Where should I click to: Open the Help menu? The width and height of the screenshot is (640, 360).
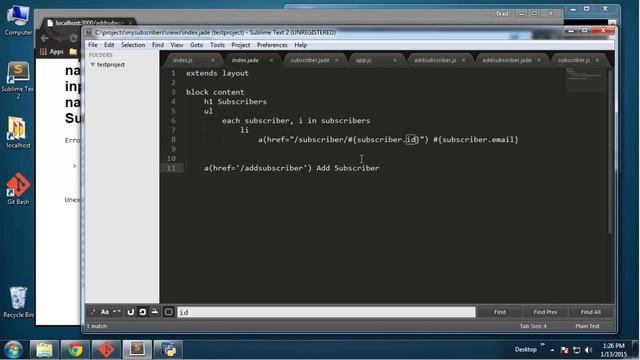coord(301,45)
